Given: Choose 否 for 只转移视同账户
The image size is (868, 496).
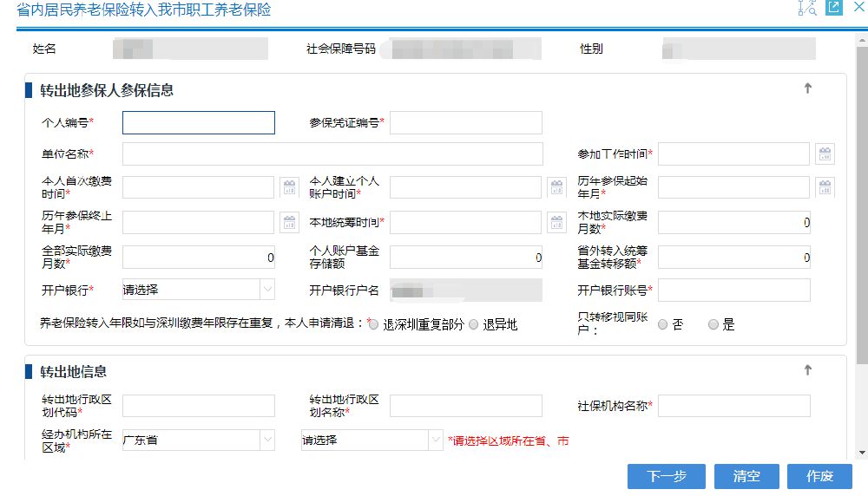Looking at the screenshot, I should pyautogui.click(x=663, y=325).
